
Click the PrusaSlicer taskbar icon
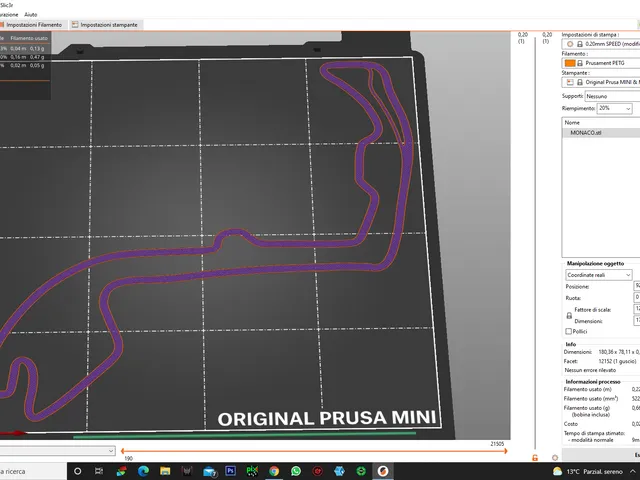[x=382, y=471]
